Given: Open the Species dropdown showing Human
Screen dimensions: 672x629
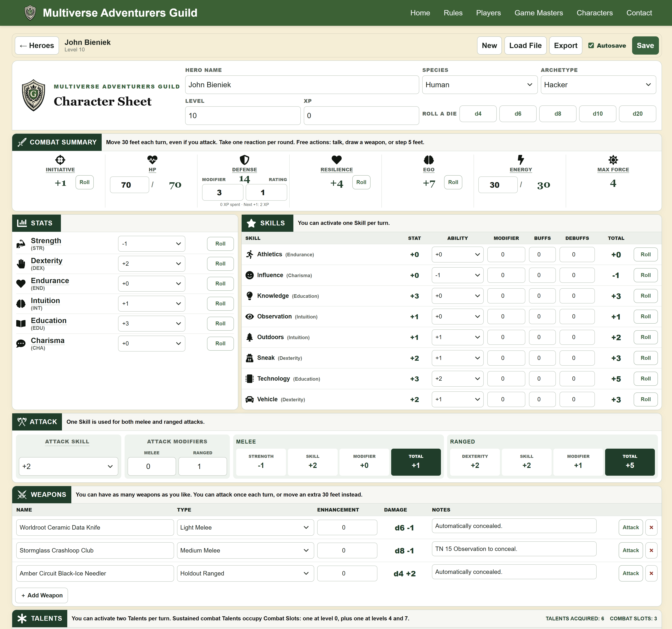Looking at the screenshot, I should pos(480,85).
